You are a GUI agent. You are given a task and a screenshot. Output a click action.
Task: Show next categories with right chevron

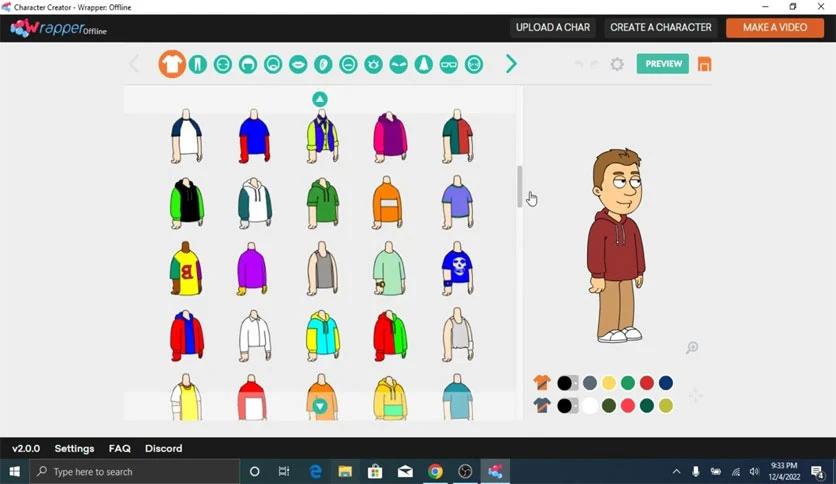(x=511, y=64)
